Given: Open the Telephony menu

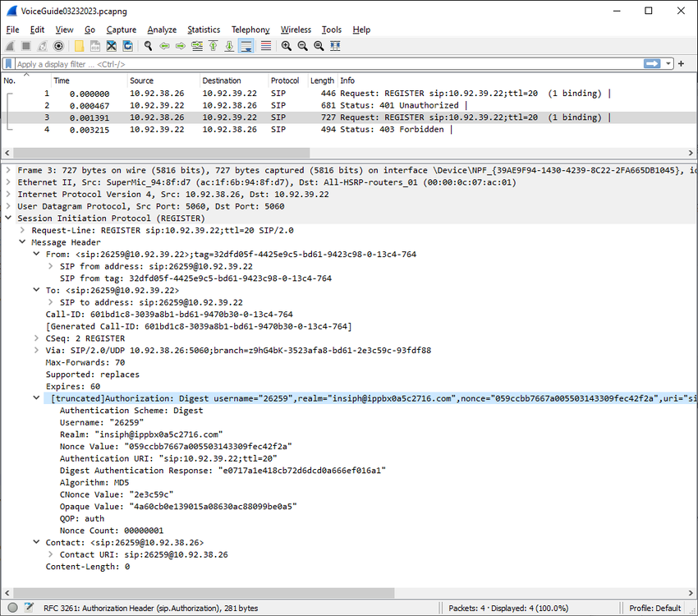Looking at the screenshot, I should click(250, 30).
